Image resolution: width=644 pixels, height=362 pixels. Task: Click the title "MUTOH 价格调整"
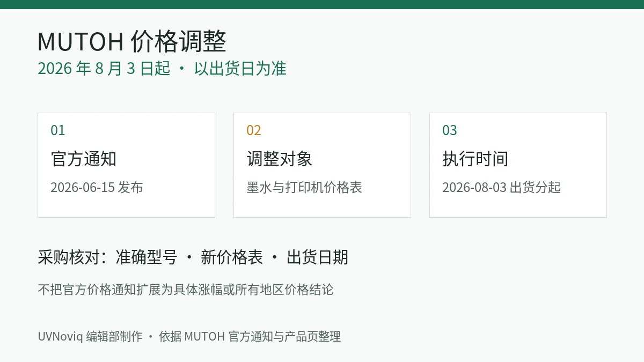click(x=132, y=41)
